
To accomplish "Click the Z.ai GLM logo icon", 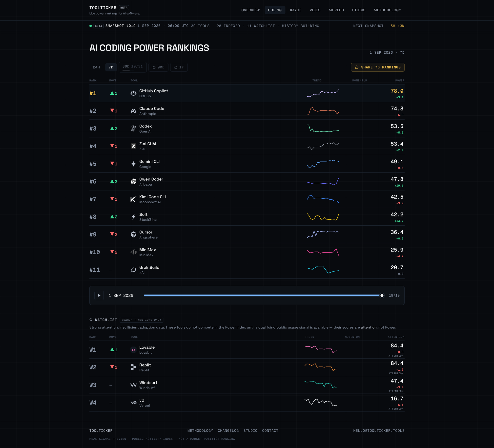I will point(133,146).
